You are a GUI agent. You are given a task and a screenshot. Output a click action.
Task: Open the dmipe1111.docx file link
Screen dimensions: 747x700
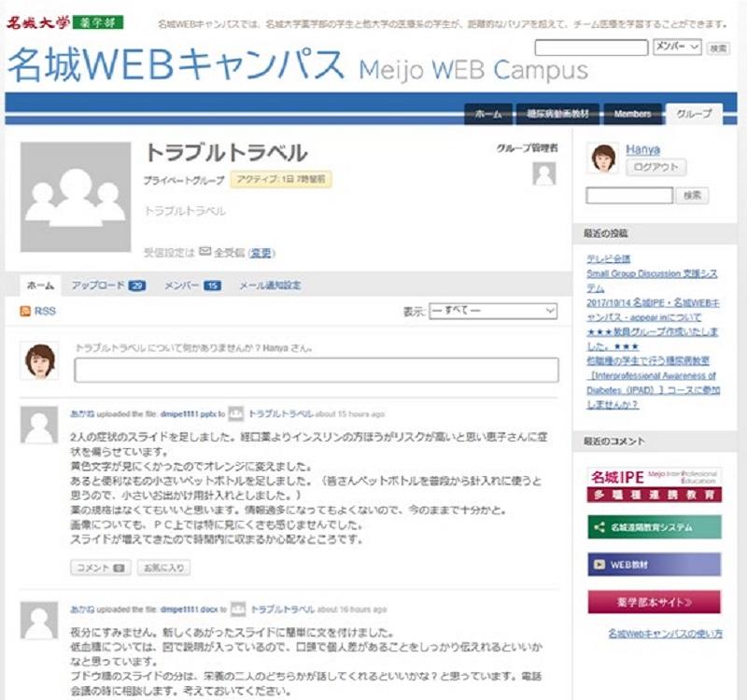(x=190, y=609)
